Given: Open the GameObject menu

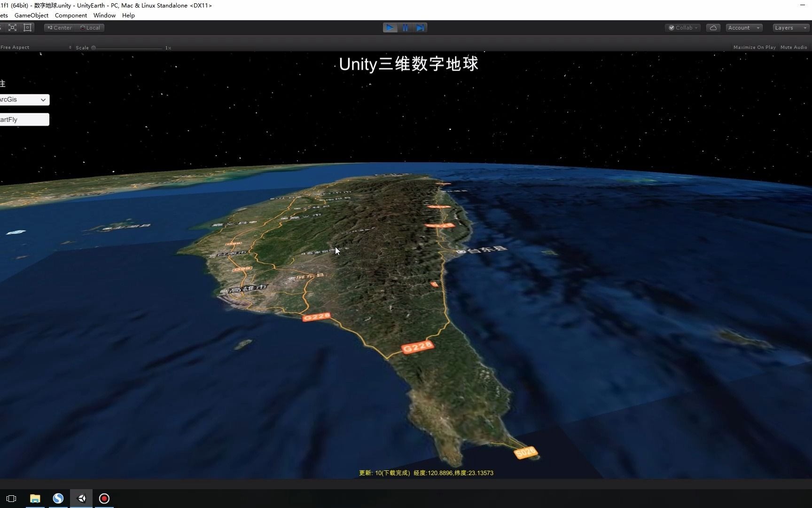Looking at the screenshot, I should pyautogui.click(x=31, y=15).
